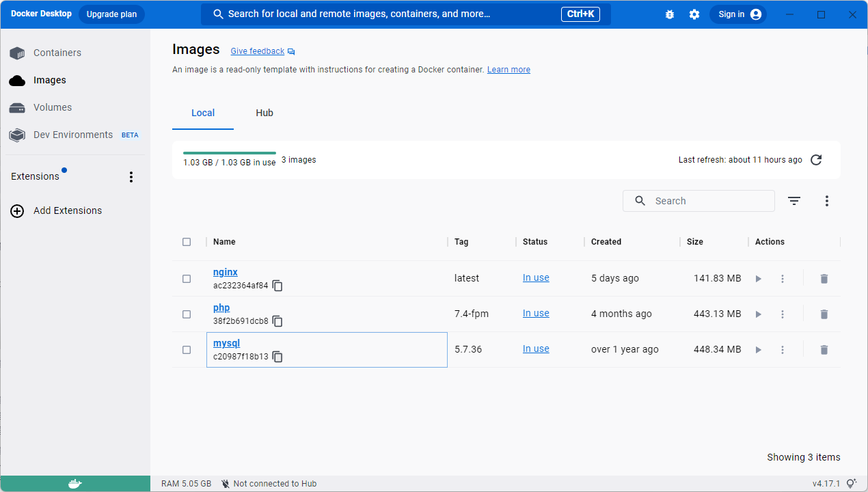Viewport: 868px width, 492px height.
Task: Click the feedback chat bubble icon
Action: [x=291, y=52]
